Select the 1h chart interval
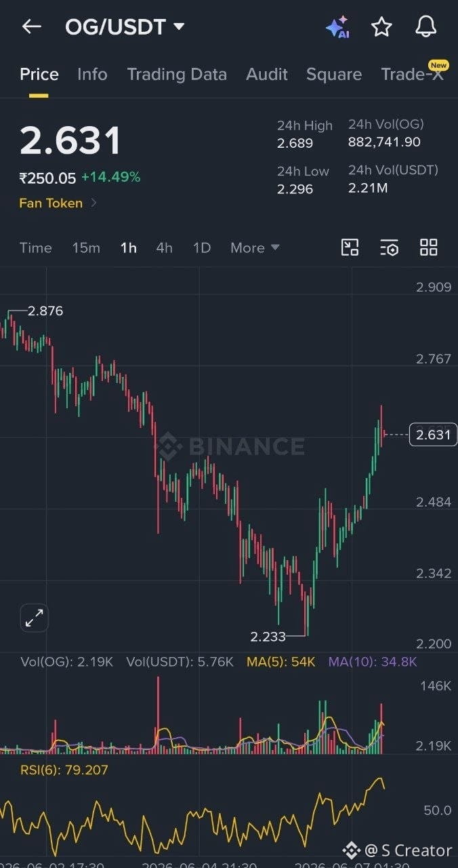Viewport: 458px width, 868px height. pos(129,248)
